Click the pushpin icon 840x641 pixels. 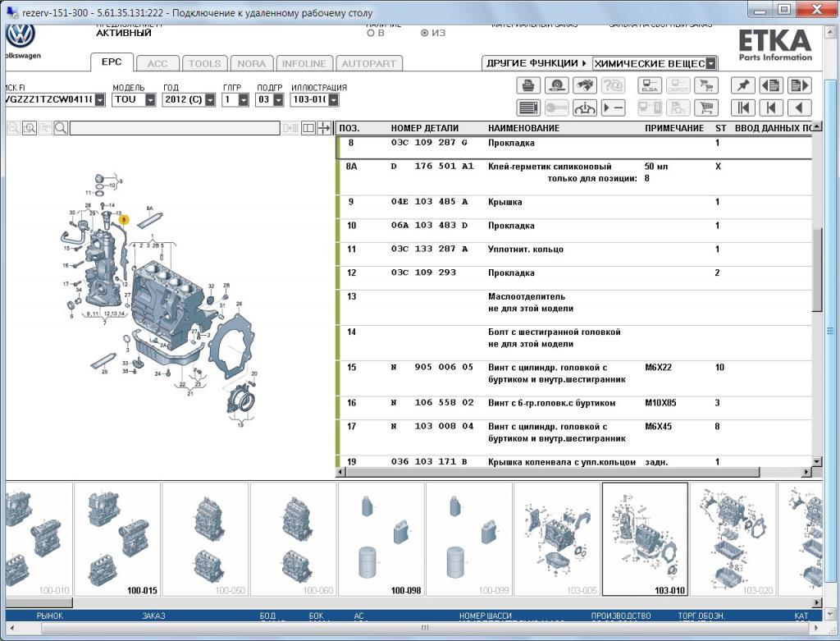pos(743,85)
